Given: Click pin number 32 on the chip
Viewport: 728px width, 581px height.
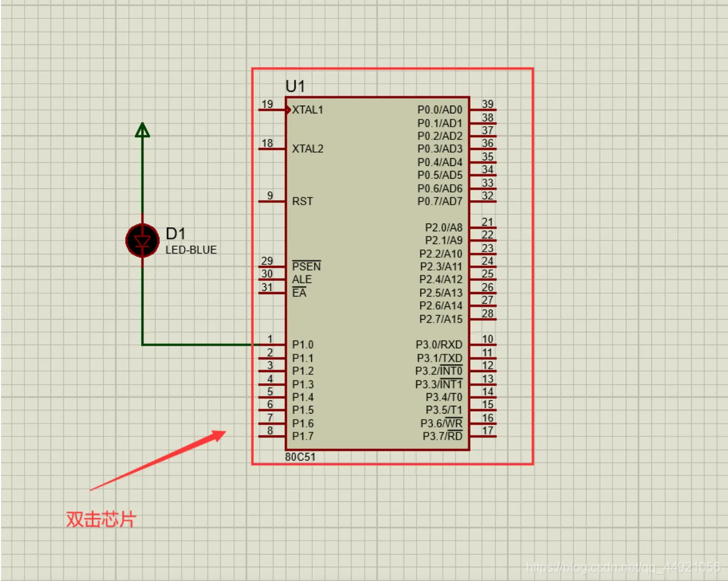Looking at the screenshot, I should point(487,195).
